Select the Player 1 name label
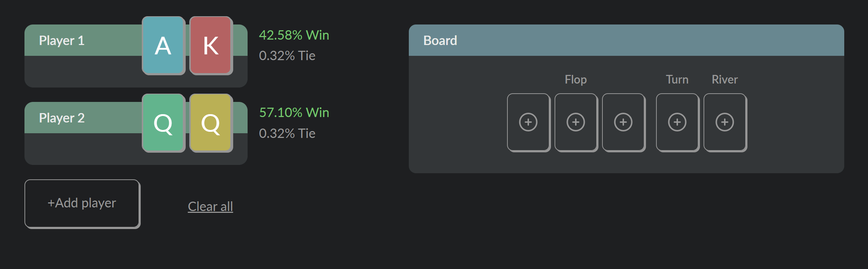868x269 pixels. tap(62, 40)
